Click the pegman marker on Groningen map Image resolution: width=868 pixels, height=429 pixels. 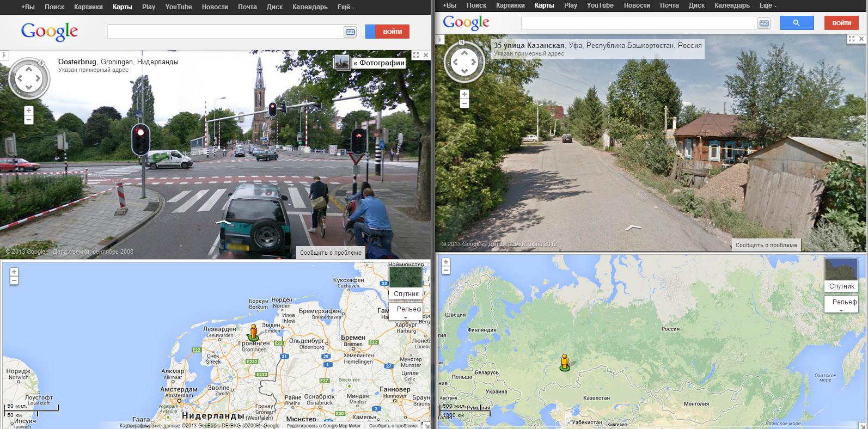253,333
